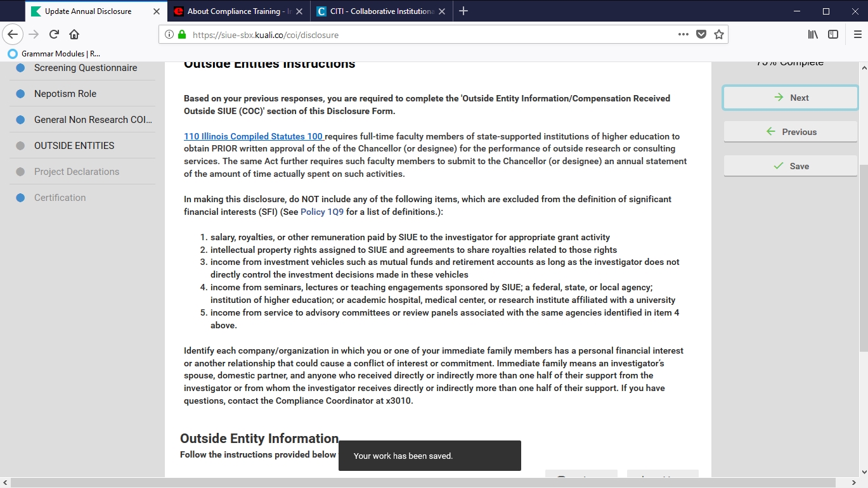Open Firefox hamburger menu
Screen dimensions: 868x488
(x=857, y=34)
